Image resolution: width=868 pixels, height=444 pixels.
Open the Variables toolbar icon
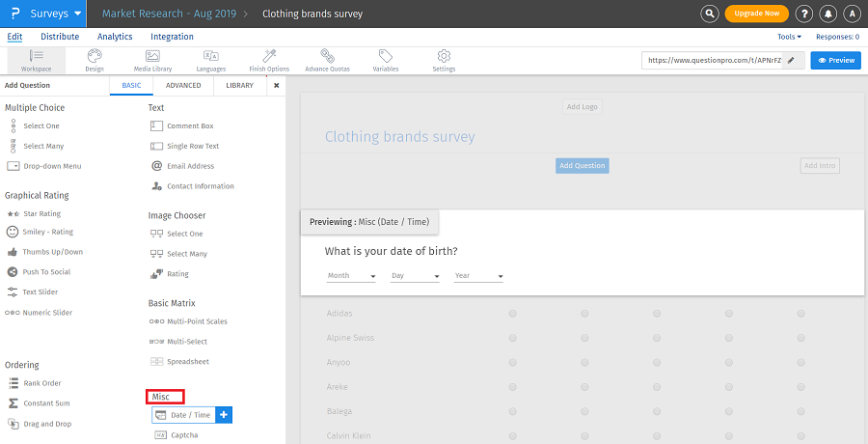[386, 60]
